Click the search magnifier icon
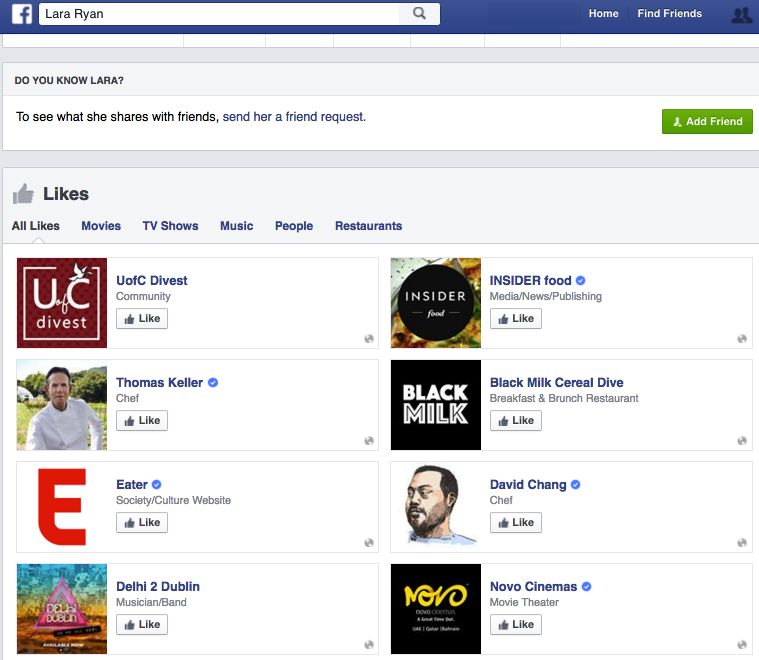The height and width of the screenshot is (660, 759). (419, 14)
